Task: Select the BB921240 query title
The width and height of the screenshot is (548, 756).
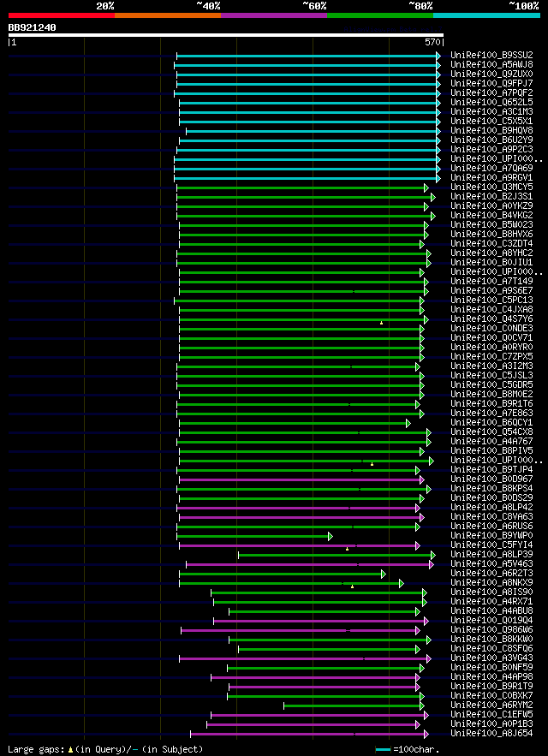Action: (32, 27)
